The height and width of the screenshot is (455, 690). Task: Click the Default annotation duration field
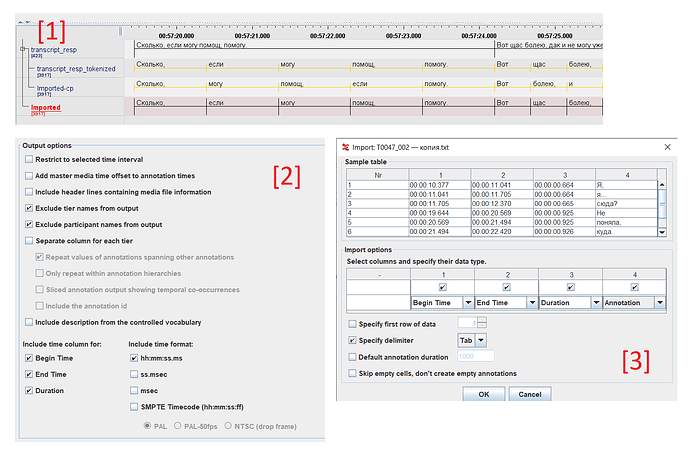[x=473, y=356]
